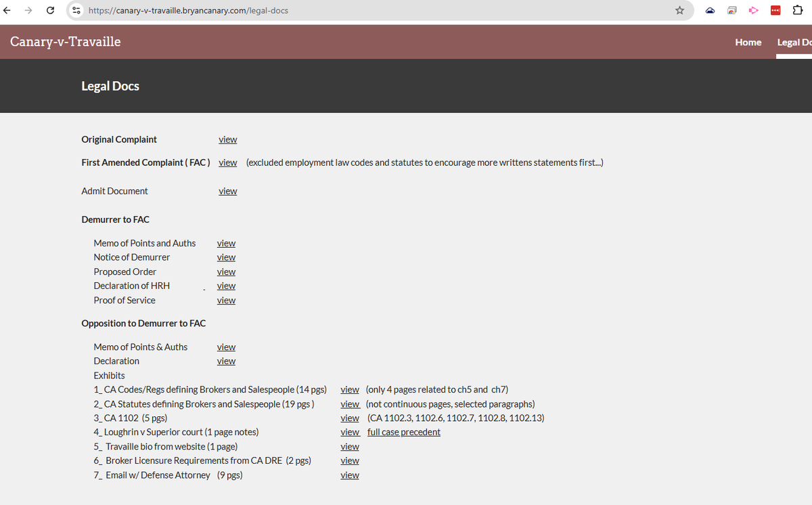This screenshot has width=812, height=505.
Task: Click the Canary-v-Travaille site title
Action: [x=66, y=41]
